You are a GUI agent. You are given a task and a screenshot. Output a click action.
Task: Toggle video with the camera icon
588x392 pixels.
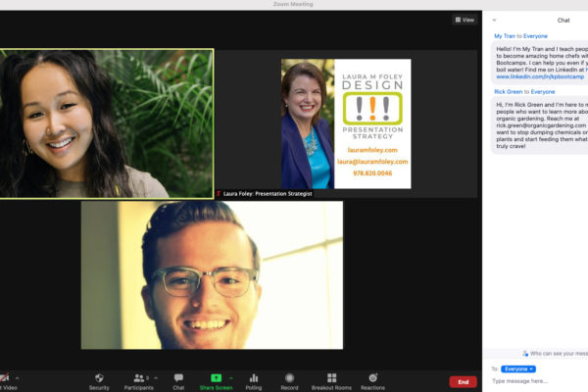pos(5,378)
